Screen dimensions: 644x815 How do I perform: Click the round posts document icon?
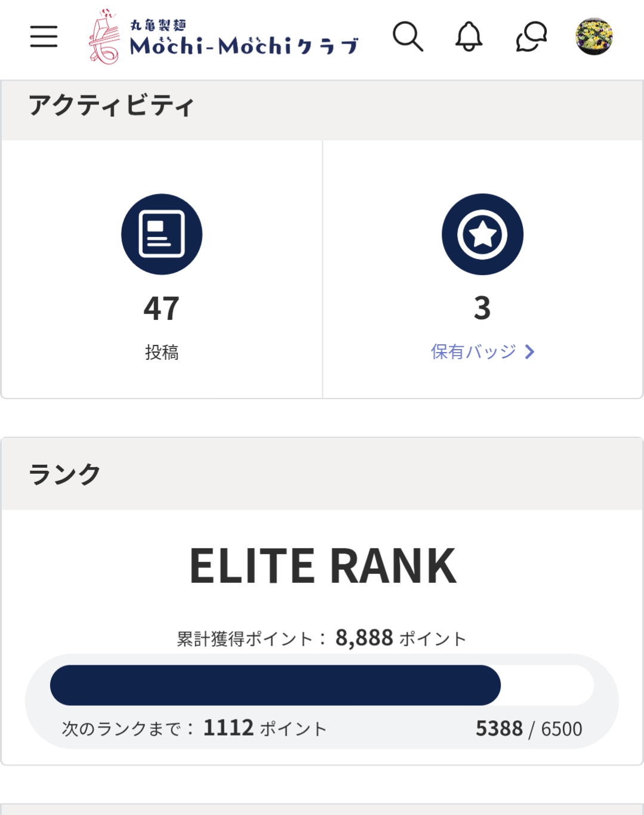(162, 234)
